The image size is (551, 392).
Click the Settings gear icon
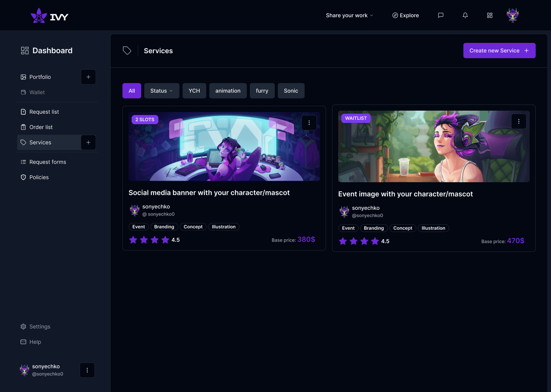23,327
